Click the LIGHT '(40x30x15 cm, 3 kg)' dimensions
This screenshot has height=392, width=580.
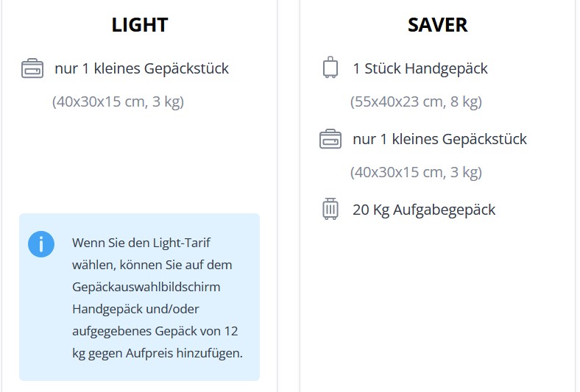[118, 101]
